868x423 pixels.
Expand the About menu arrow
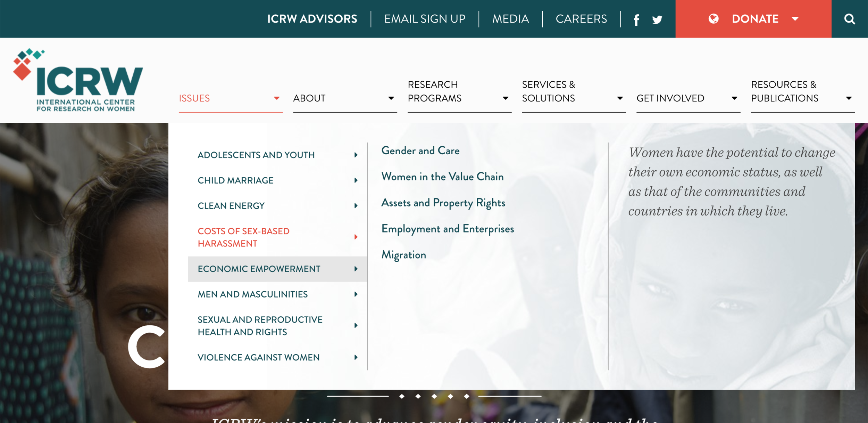(391, 98)
